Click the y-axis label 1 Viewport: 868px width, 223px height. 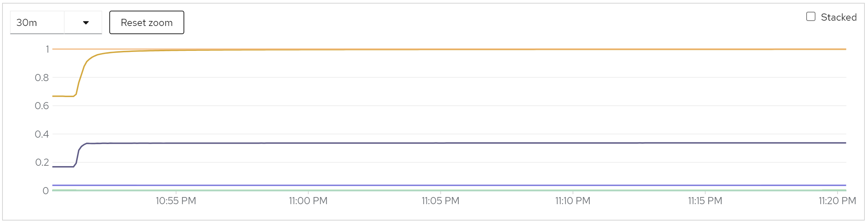(47, 49)
